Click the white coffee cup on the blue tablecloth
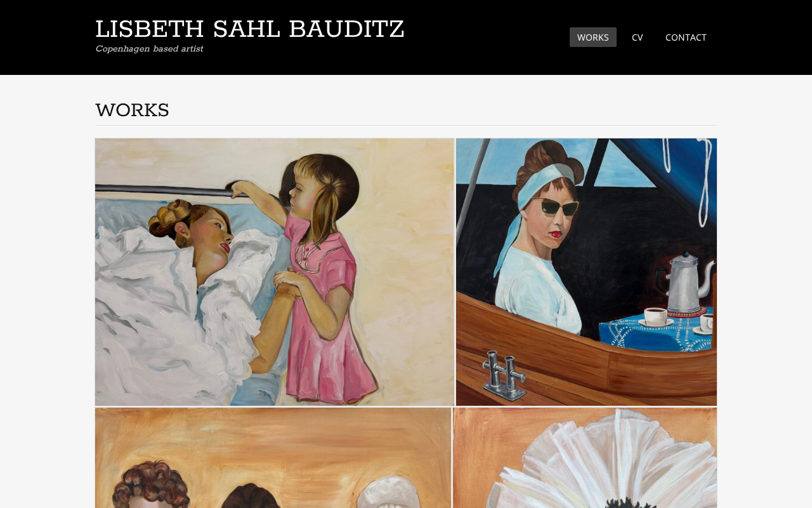This screenshot has height=508, width=812. [655, 316]
